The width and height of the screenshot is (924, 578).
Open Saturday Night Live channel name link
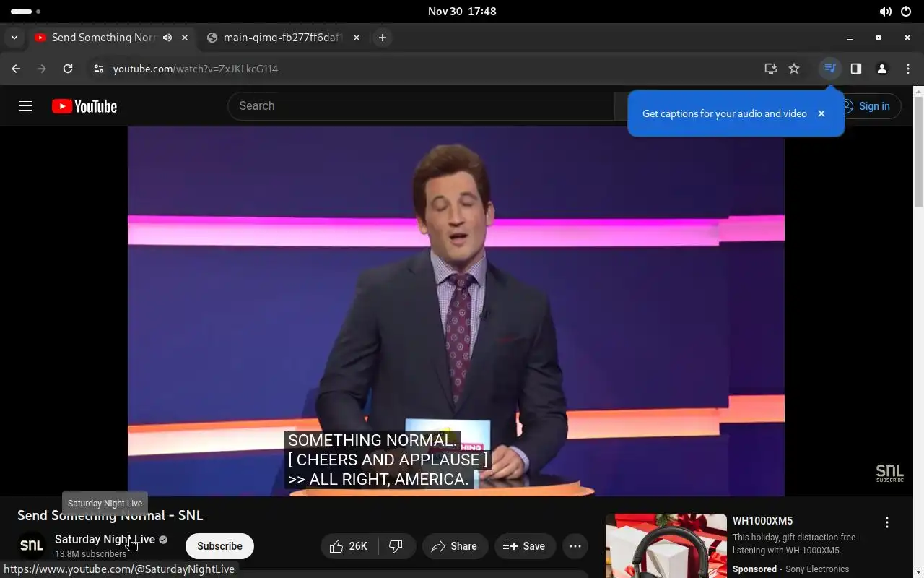tap(105, 539)
